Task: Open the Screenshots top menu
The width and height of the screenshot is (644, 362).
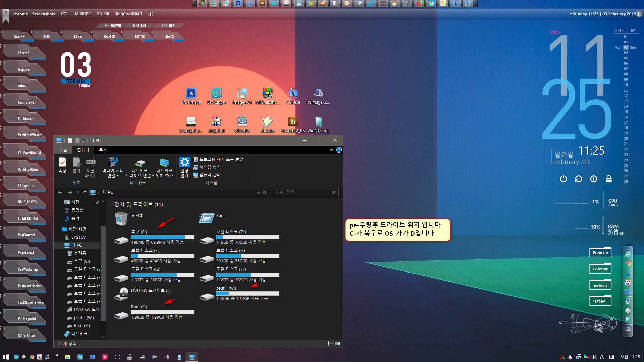Action: tap(44, 14)
